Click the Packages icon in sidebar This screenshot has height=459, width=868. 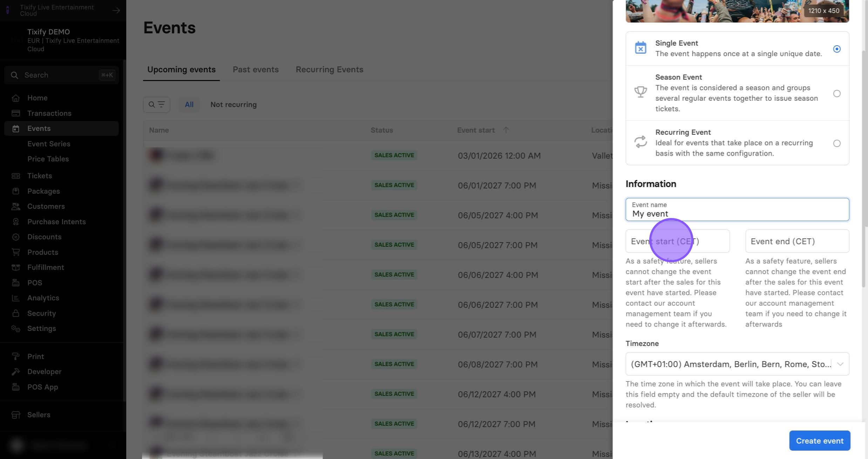tap(15, 191)
